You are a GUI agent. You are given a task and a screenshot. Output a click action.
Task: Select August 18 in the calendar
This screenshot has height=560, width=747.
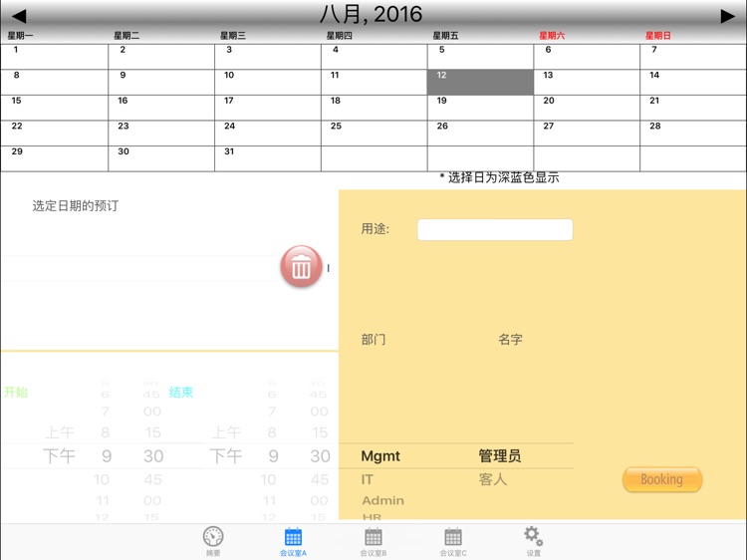point(373,108)
